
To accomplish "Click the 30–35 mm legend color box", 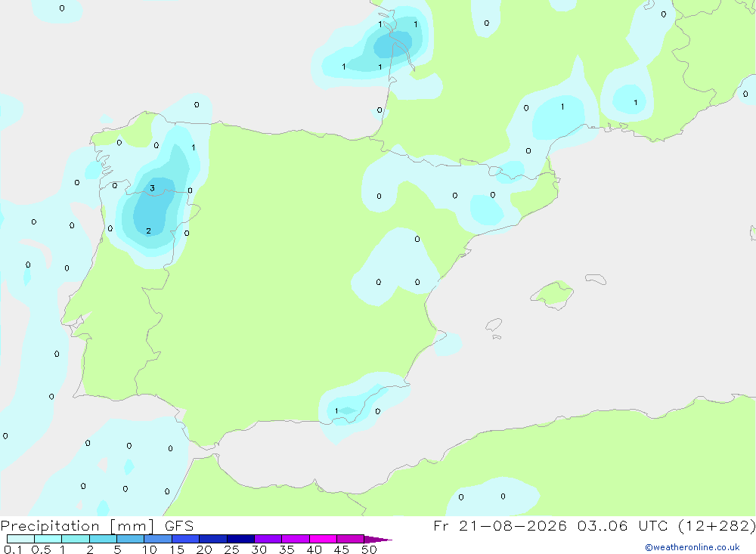I will tap(268, 539).
